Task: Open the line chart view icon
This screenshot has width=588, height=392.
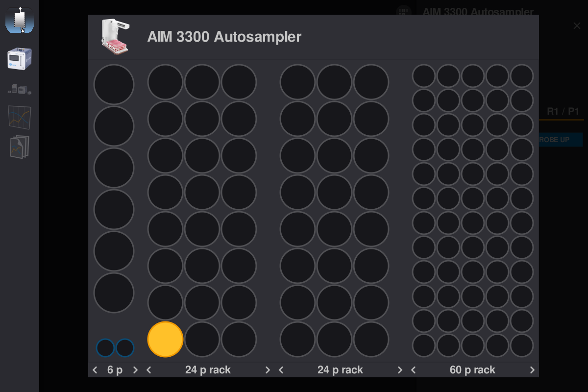Action: click(20, 118)
